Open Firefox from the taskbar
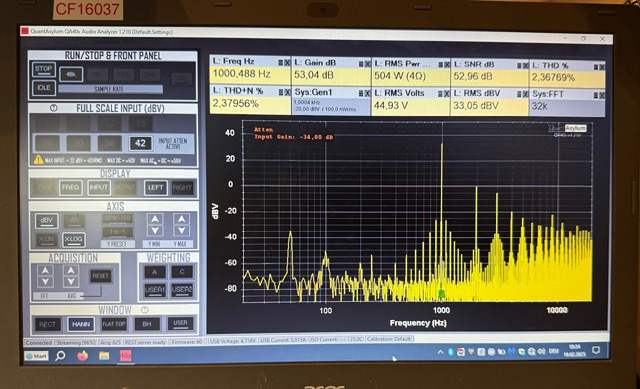The height and width of the screenshot is (389, 640). tap(82, 356)
